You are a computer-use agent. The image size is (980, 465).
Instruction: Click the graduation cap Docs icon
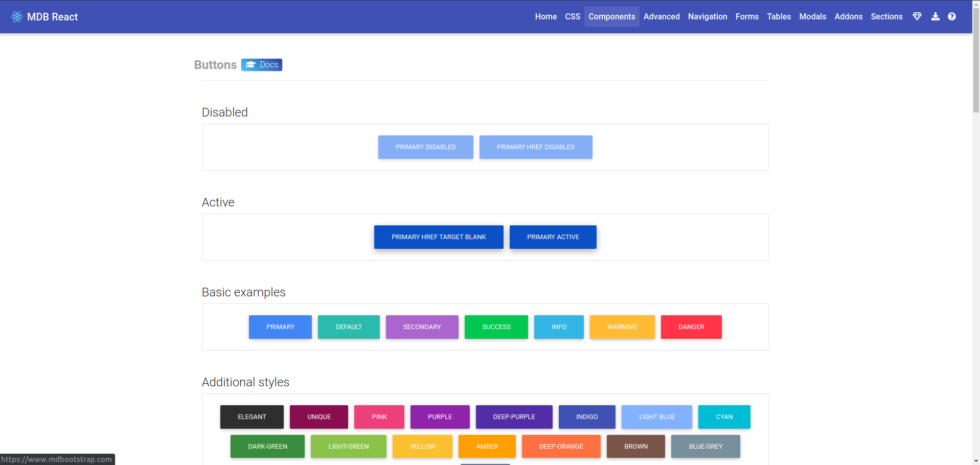pos(250,65)
